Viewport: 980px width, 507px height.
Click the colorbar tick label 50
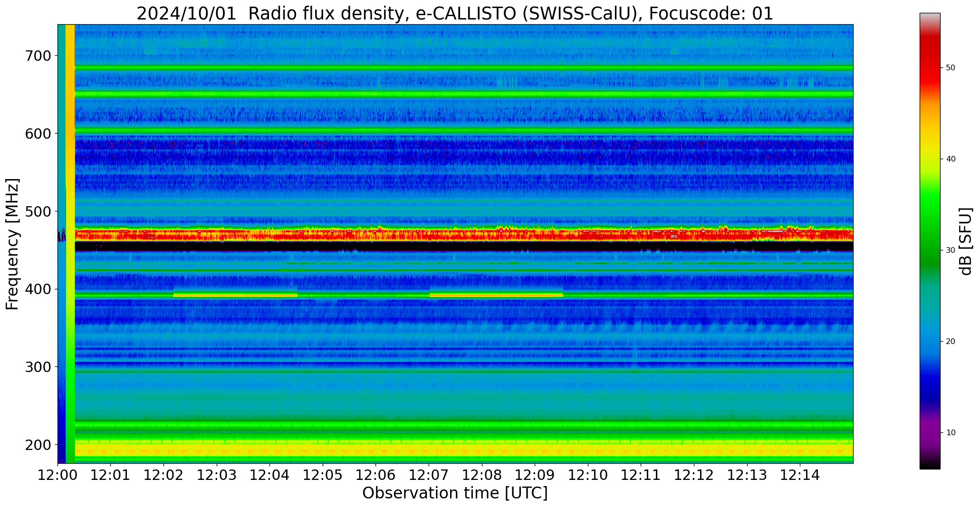click(x=951, y=68)
